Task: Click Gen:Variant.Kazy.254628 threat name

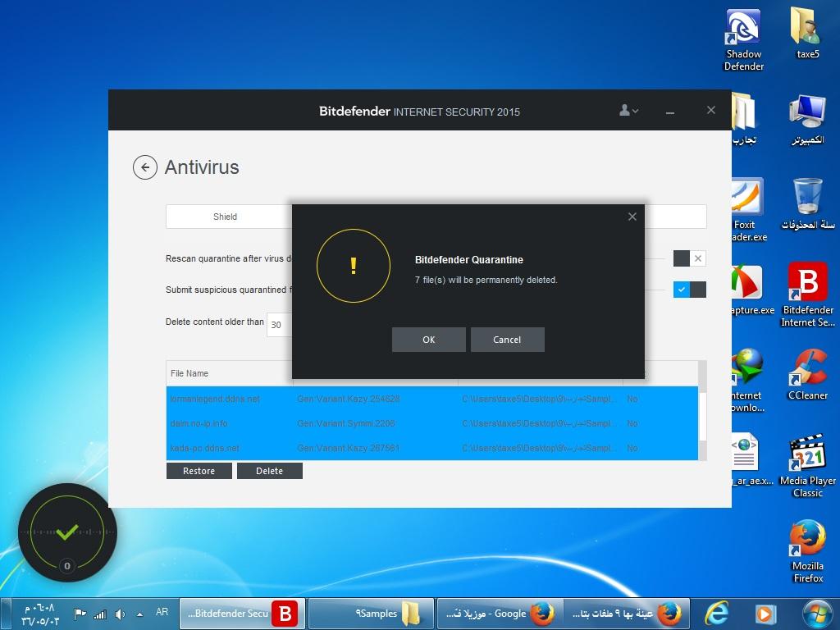Action: point(348,399)
